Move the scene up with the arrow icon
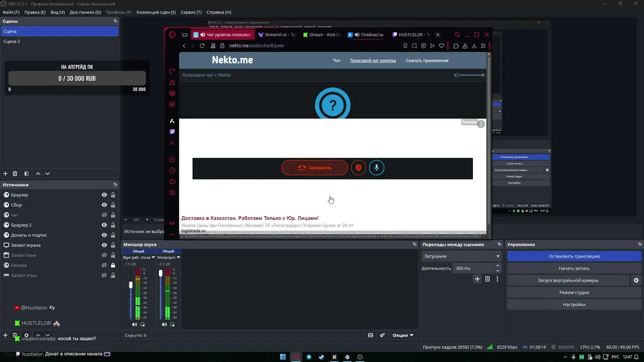Screen dimensions: 644x362 coord(38,173)
